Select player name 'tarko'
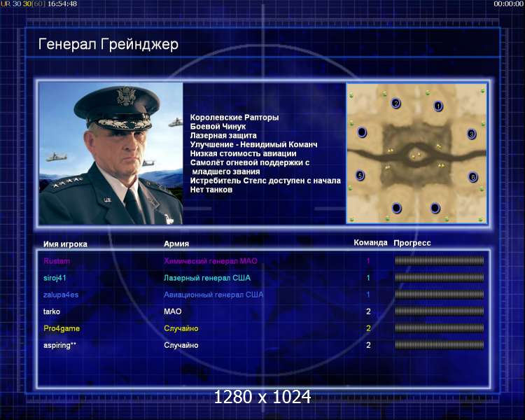Image resolution: width=525 pixels, height=420 pixels. [x=52, y=311]
